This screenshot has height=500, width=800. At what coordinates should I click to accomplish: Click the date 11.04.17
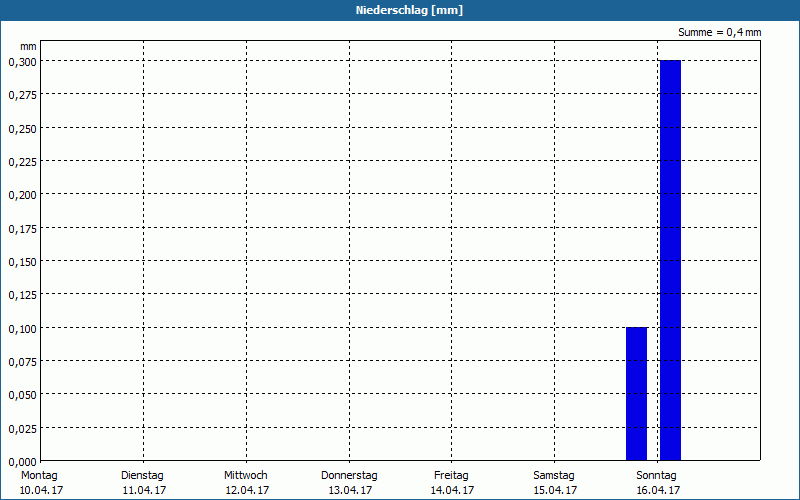click(x=144, y=491)
